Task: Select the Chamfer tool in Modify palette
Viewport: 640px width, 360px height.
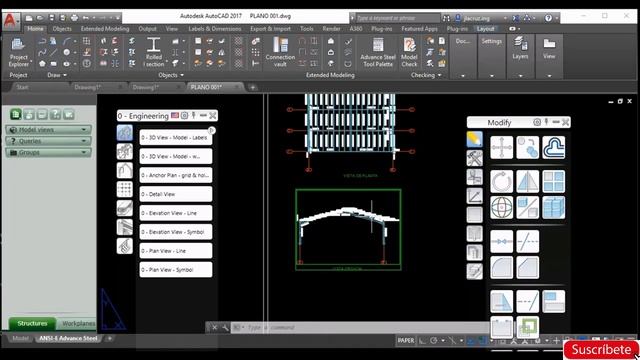Action: click(x=527, y=268)
